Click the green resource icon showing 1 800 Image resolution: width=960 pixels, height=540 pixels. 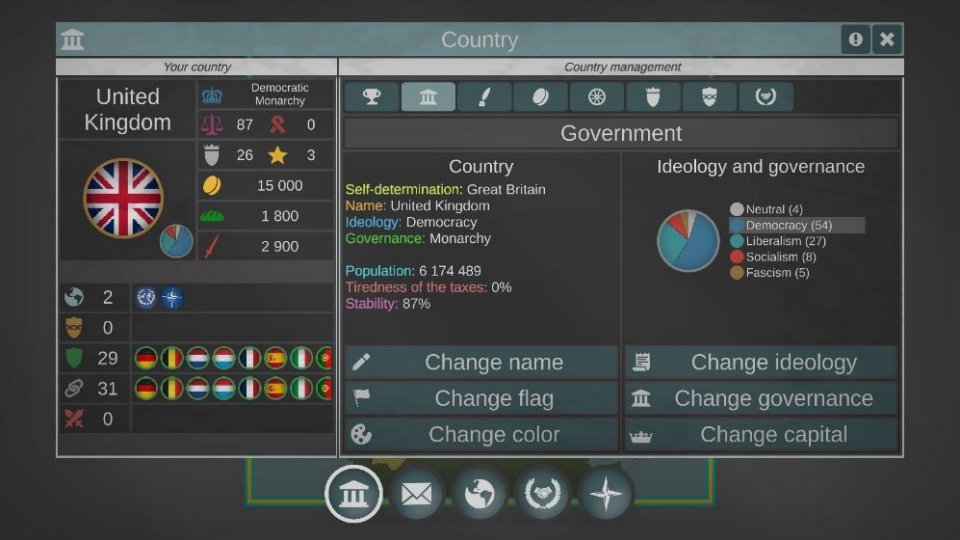coord(212,216)
